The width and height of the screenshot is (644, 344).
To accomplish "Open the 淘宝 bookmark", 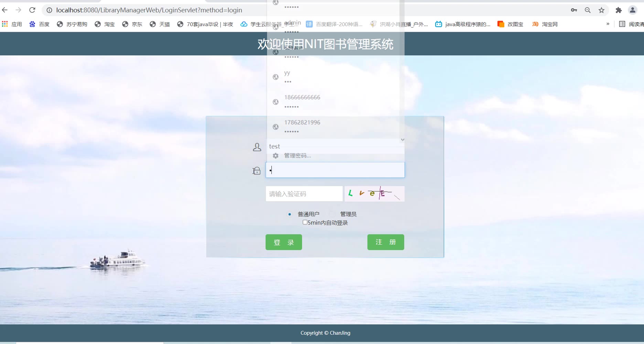I will coord(105,24).
